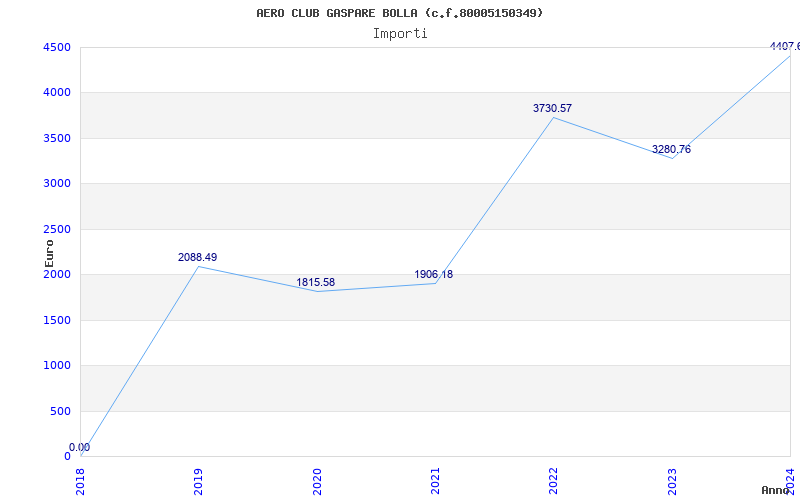Click the 1500 y-axis label

pyautogui.click(x=57, y=320)
